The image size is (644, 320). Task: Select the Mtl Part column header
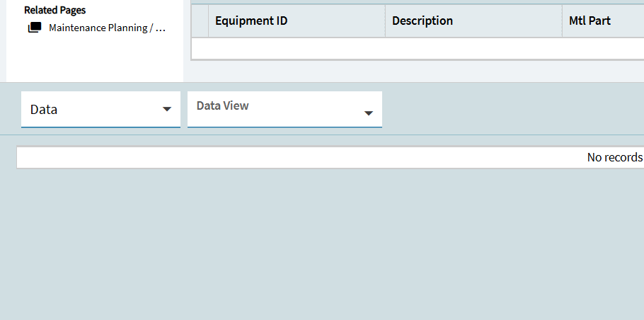point(590,21)
